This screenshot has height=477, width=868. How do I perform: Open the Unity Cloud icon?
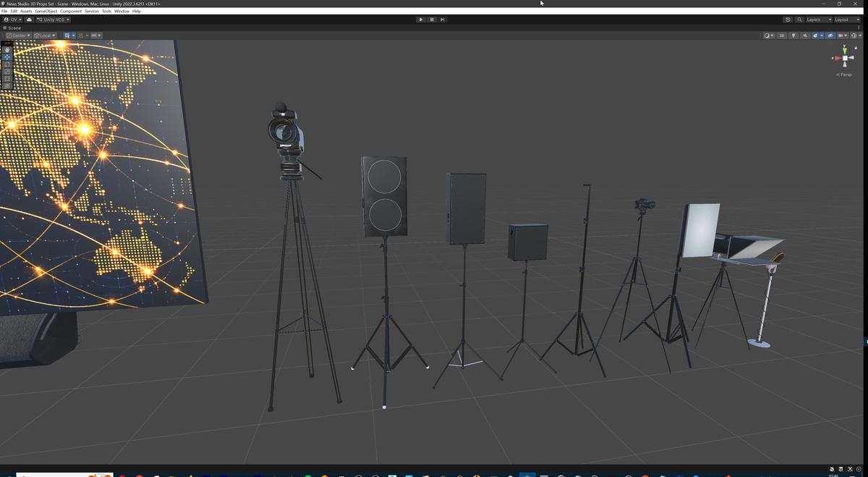[x=30, y=20]
